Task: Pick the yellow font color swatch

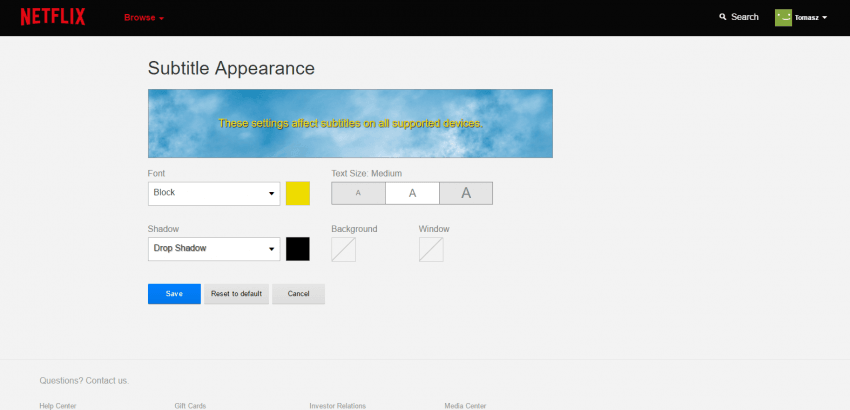Action: [x=298, y=194]
